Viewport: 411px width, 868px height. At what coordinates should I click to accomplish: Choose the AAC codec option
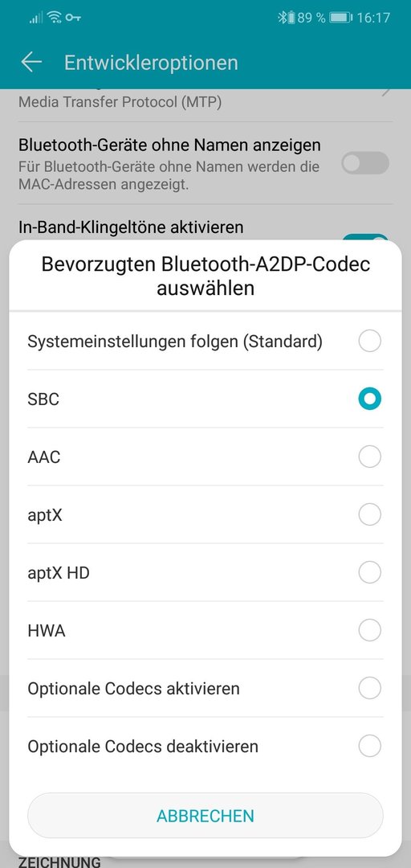tap(205, 457)
